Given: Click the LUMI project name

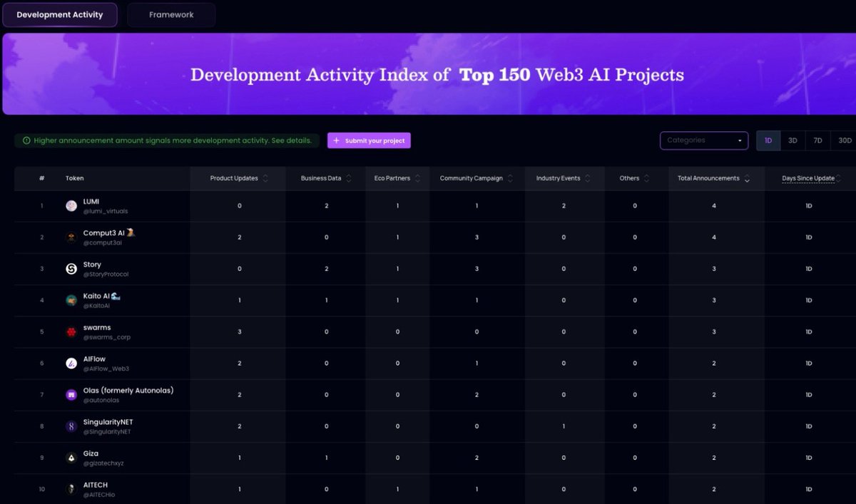Looking at the screenshot, I should coord(91,202).
